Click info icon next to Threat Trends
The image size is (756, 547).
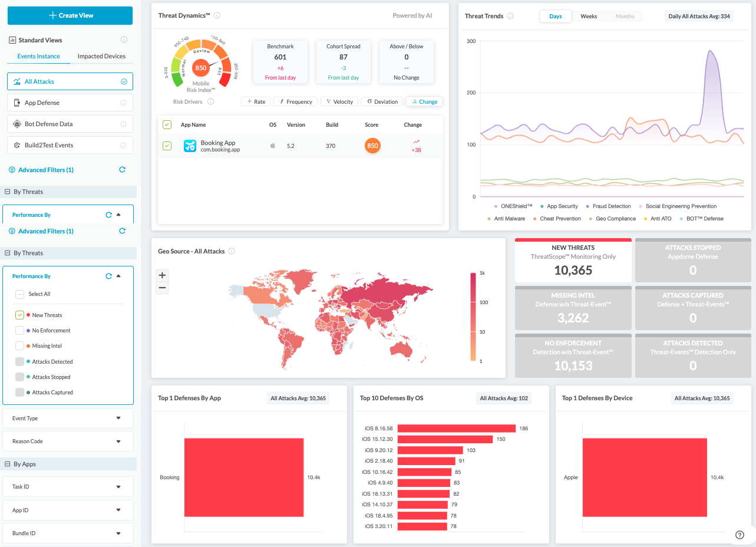510,17
